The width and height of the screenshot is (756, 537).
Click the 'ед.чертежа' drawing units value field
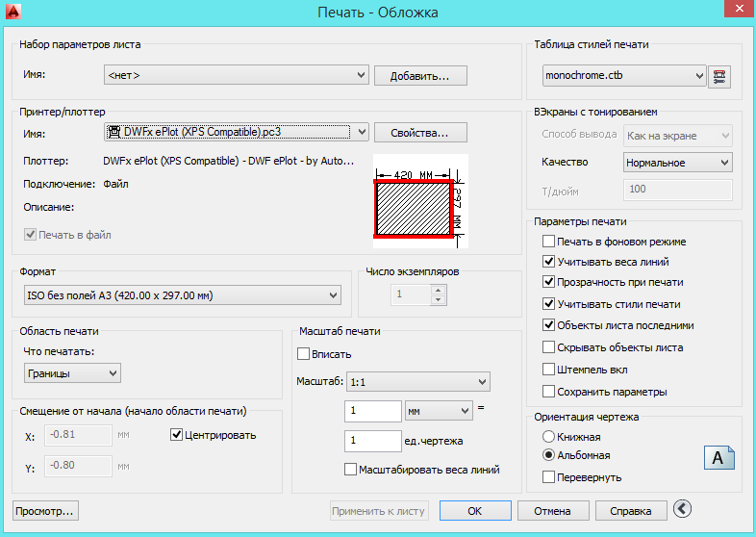[372, 441]
